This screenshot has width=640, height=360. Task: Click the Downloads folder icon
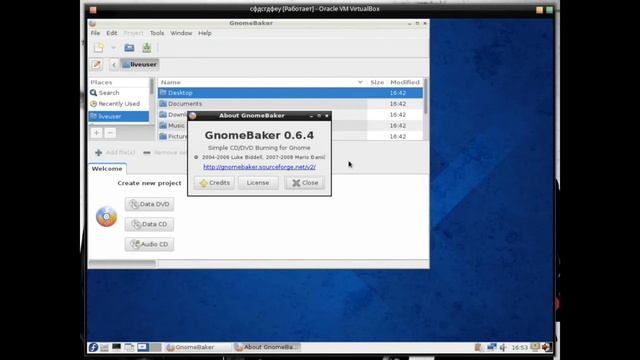163,115
